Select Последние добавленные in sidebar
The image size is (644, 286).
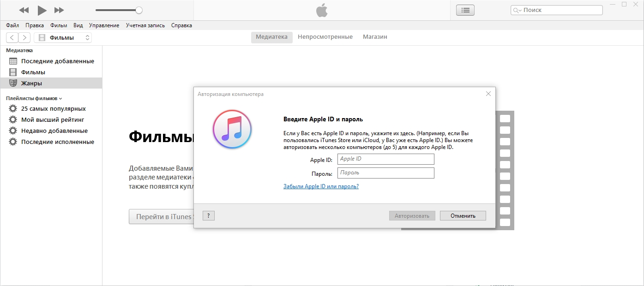point(51,61)
